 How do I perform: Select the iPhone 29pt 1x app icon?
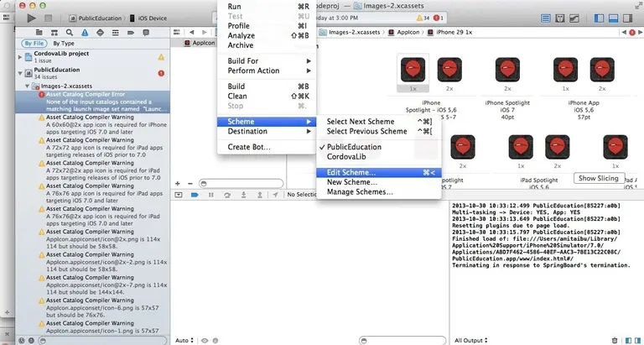click(x=413, y=70)
